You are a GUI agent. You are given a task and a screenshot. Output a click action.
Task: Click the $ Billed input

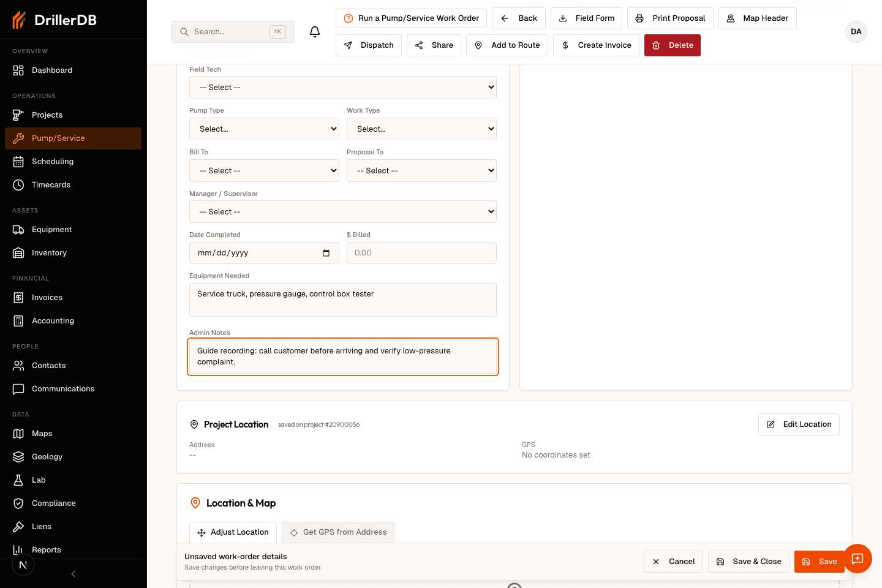tap(421, 253)
